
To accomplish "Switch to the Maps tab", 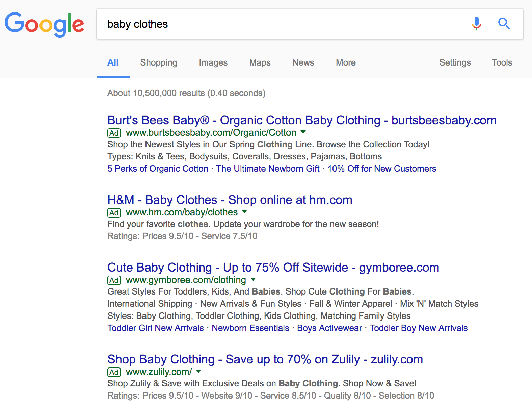I will [260, 62].
